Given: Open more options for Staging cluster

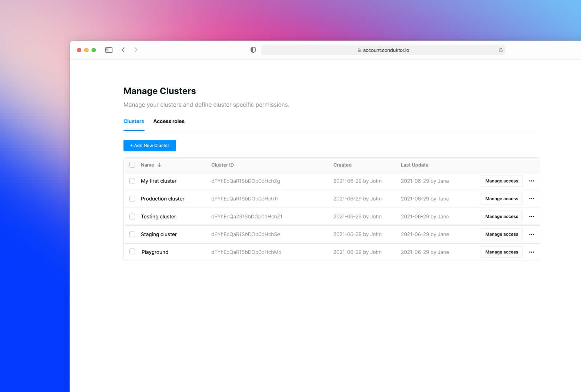Looking at the screenshot, I should 532,234.
